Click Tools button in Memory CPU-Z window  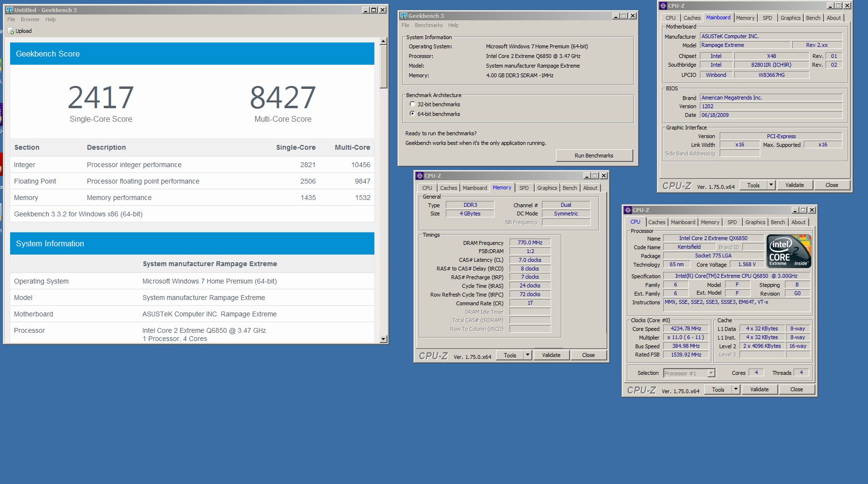pyautogui.click(x=510, y=355)
